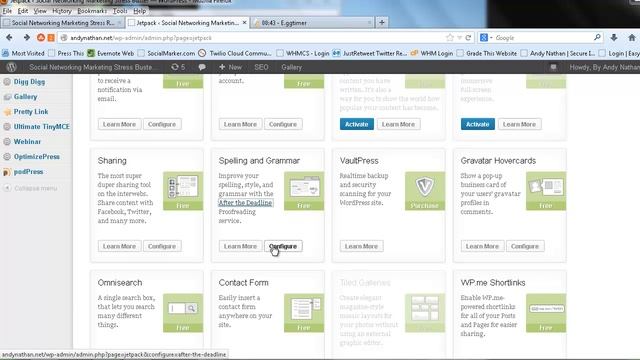Open the Edit menu
Screen dimensions: 640x360
(x=23, y=11)
